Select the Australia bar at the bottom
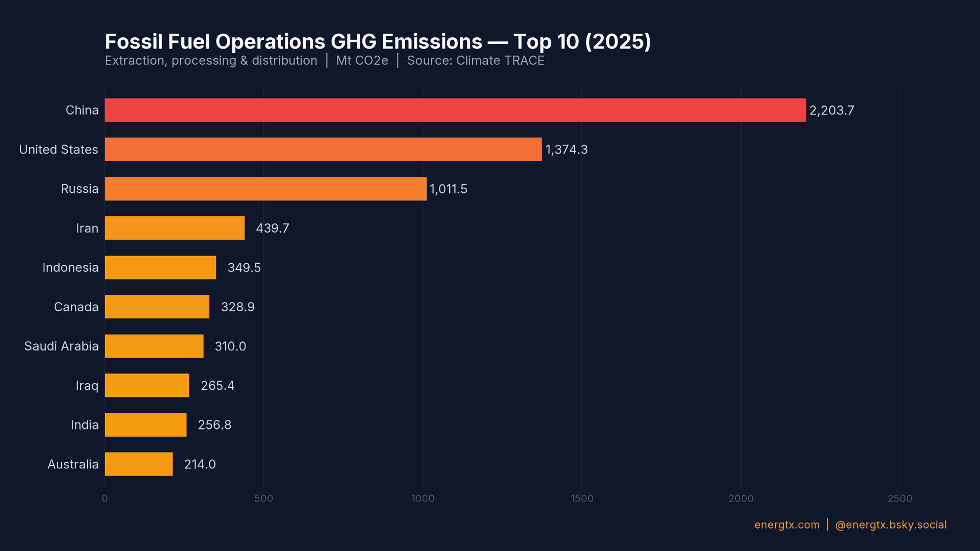980x551 pixels. coord(138,464)
